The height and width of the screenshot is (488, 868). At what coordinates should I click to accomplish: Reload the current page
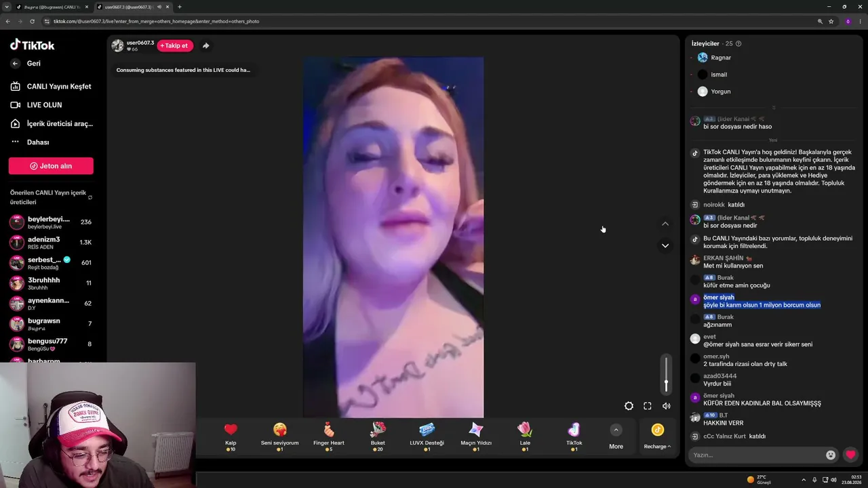coord(31,21)
